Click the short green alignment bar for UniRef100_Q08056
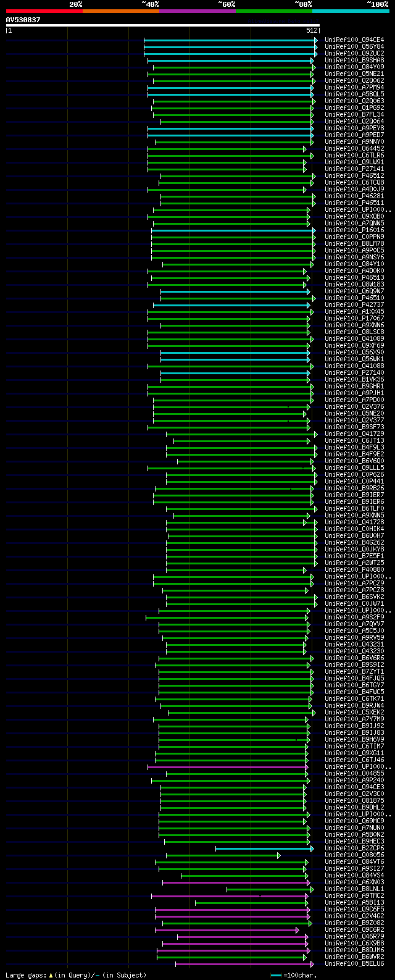Viewport: 395px width, 980px height. tap(223, 855)
